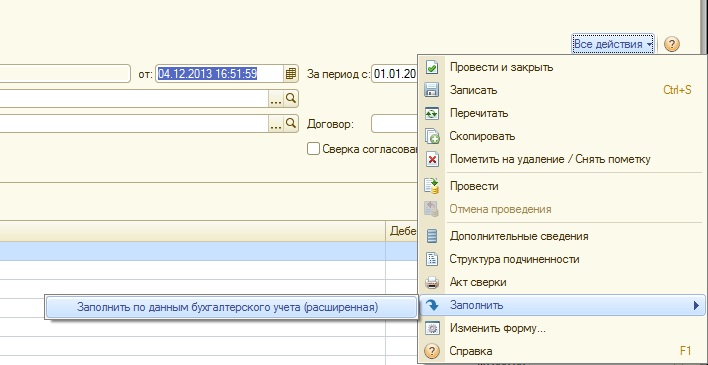The width and height of the screenshot is (708, 365).
Task: Click the blue arrow icon beside Заполнить
Action: click(432, 305)
